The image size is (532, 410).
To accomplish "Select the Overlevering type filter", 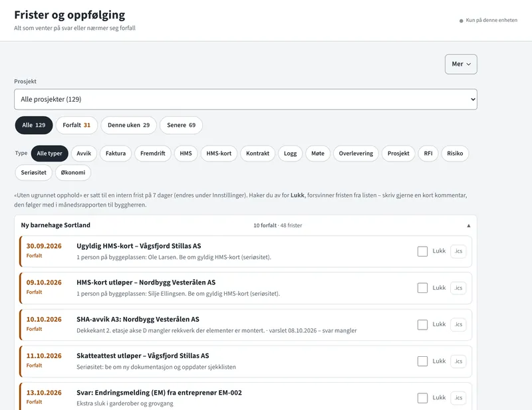I will point(356,154).
